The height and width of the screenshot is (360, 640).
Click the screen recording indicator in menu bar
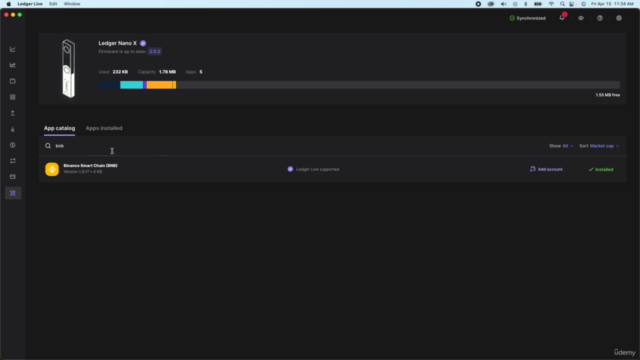click(478, 4)
